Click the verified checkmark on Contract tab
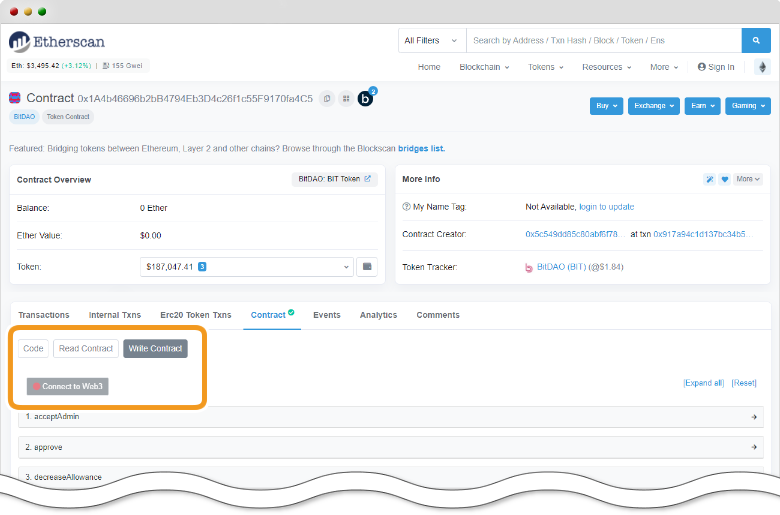 (291, 312)
